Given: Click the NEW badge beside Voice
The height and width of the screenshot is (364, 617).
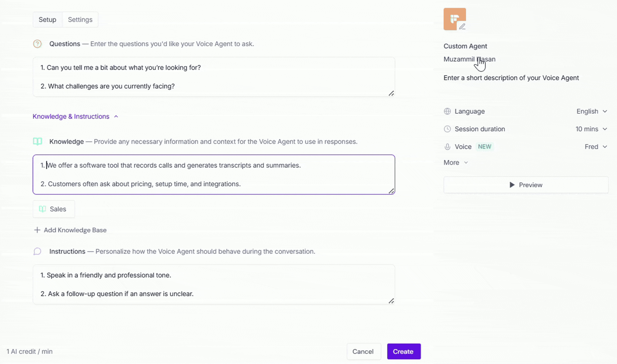Looking at the screenshot, I should [x=485, y=147].
